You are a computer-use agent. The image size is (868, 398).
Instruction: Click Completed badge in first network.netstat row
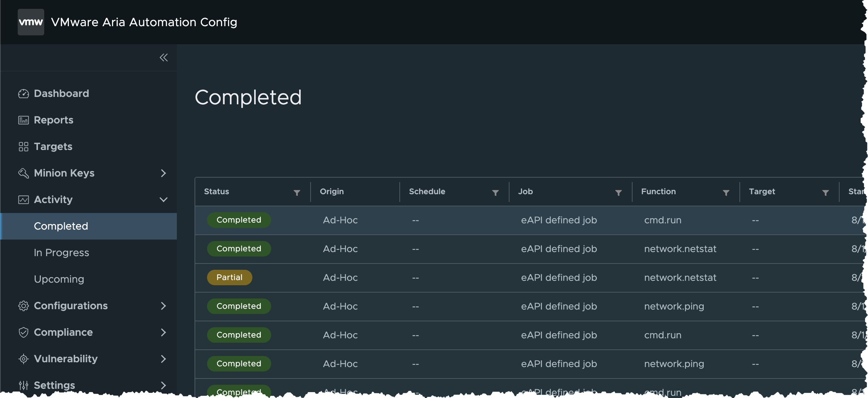pyautogui.click(x=239, y=249)
